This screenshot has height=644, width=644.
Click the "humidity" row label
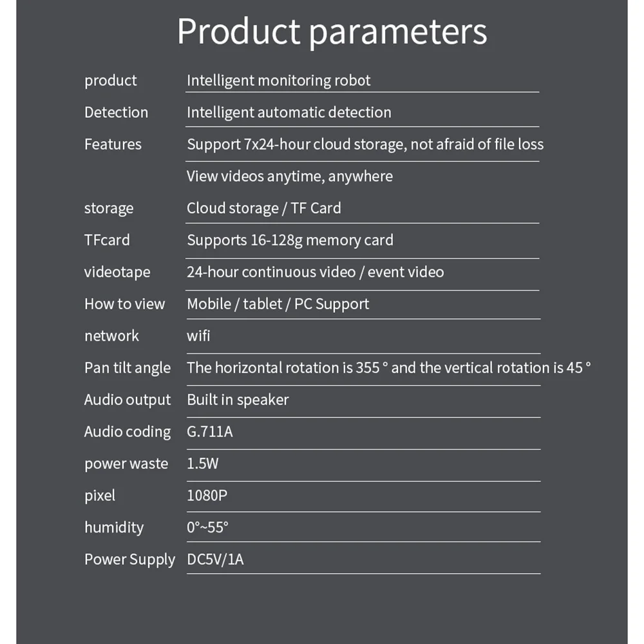tap(114, 527)
